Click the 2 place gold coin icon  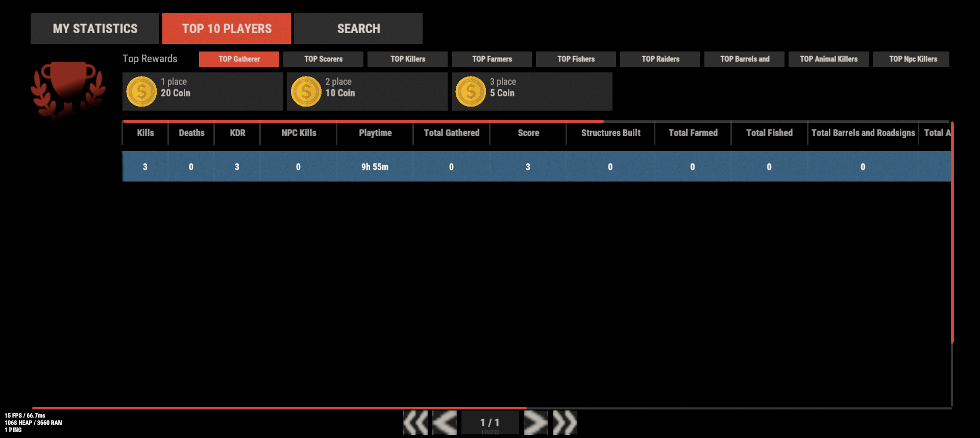click(306, 92)
